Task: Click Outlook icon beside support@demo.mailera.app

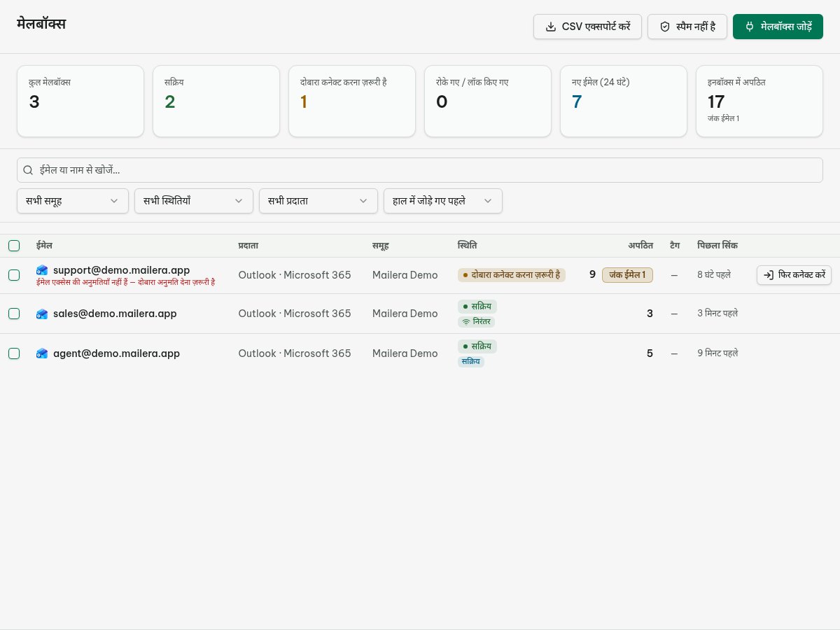Action: click(x=42, y=270)
